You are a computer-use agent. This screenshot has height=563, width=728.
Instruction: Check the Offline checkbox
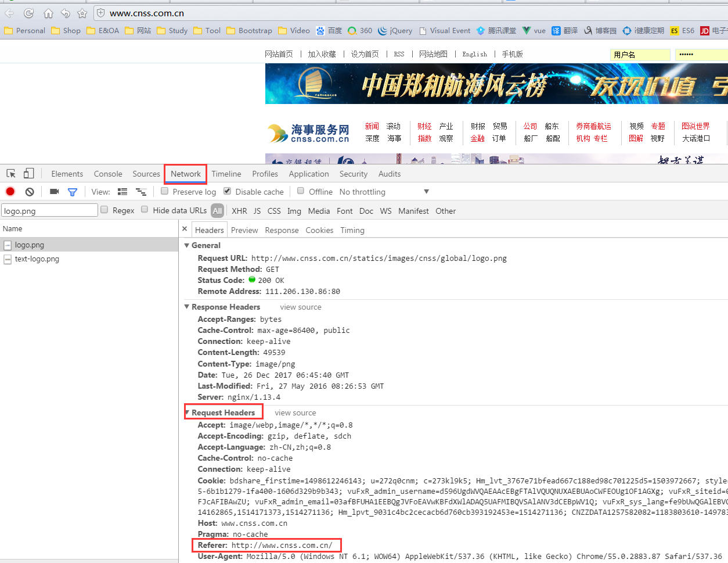301,191
